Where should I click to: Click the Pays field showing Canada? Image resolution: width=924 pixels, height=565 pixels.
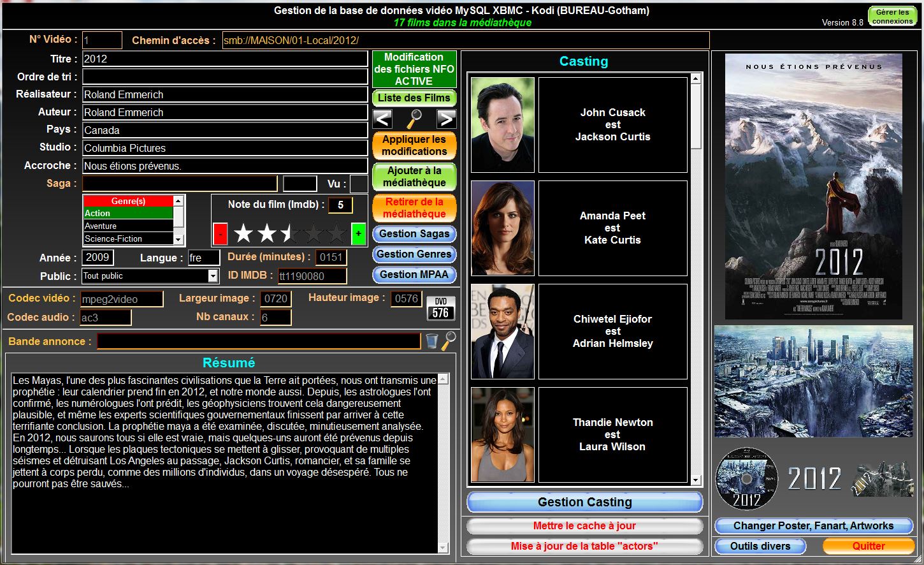(225, 130)
